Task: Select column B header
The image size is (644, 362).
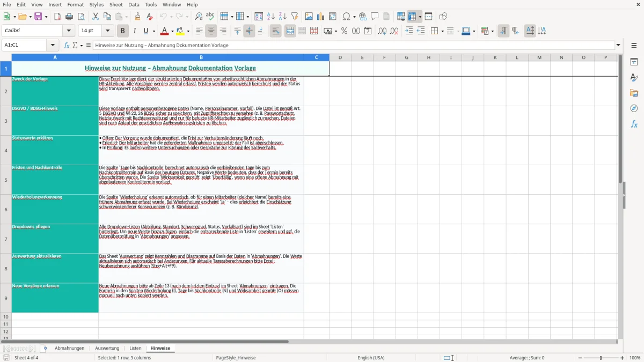Action: tap(201, 57)
